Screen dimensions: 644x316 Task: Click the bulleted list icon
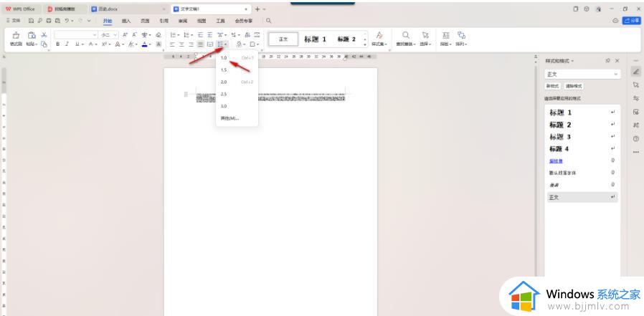click(173, 35)
